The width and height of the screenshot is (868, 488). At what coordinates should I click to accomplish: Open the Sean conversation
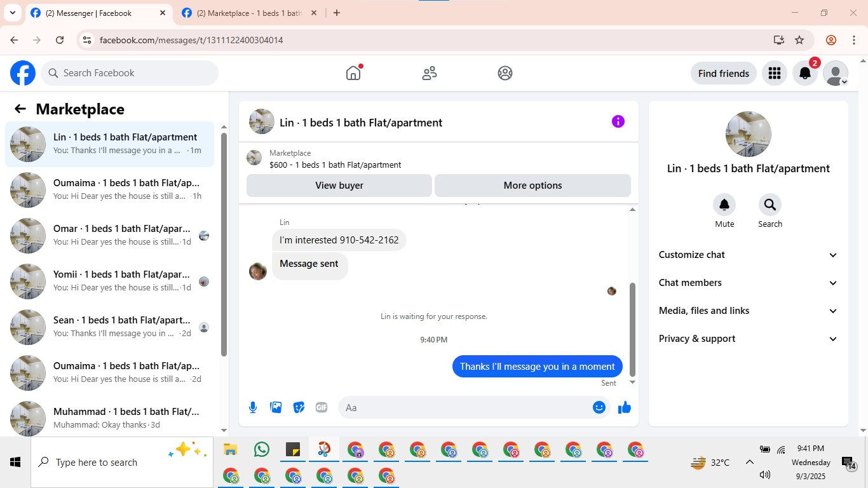point(109,327)
